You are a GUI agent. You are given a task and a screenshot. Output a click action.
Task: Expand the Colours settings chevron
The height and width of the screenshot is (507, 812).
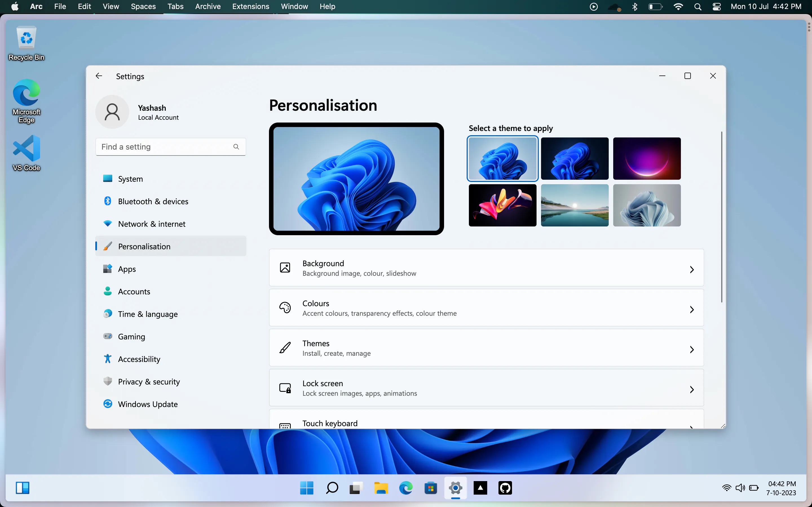pyautogui.click(x=692, y=309)
